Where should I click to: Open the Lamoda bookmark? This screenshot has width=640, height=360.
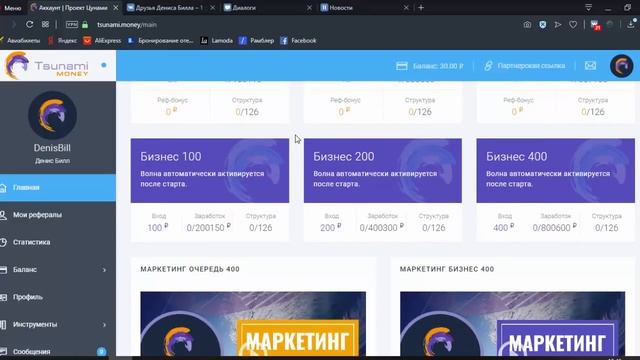217,40
